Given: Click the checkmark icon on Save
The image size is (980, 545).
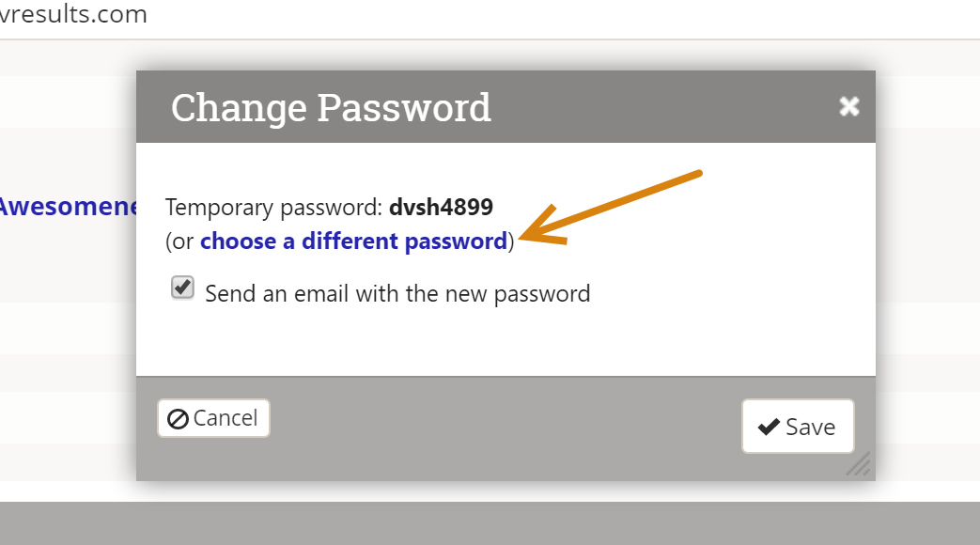Looking at the screenshot, I should [769, 427].
